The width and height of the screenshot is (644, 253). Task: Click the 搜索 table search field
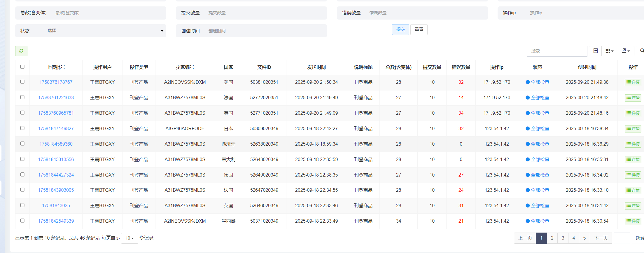tap(556, 51)
